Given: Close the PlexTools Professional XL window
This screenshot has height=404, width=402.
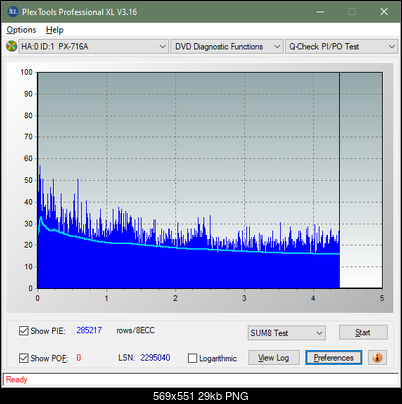Looking at the screenshot, I should [384, 12].
